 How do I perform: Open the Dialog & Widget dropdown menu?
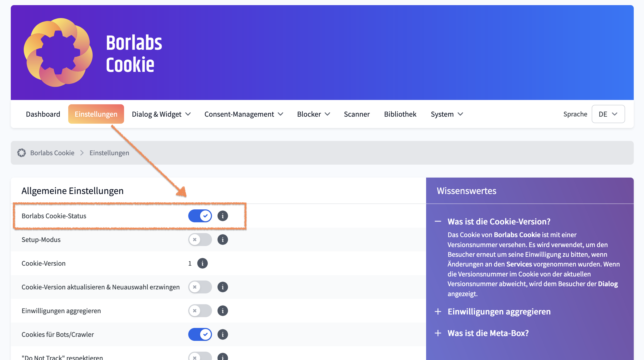click(x=161, y=114)
